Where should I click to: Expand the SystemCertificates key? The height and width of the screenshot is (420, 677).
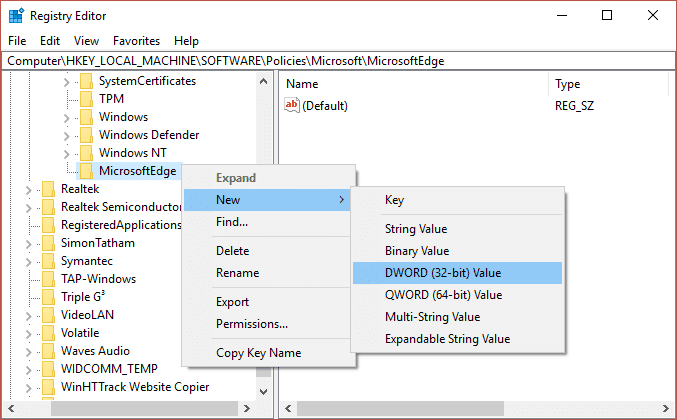pos(66,82)
